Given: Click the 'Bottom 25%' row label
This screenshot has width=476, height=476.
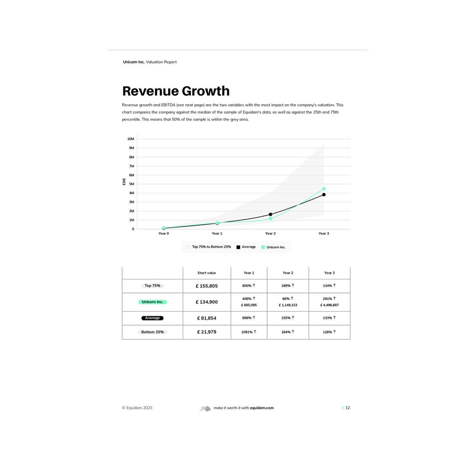Looking at the screenshot, I should pyautogui.click(x=152, y=332).
